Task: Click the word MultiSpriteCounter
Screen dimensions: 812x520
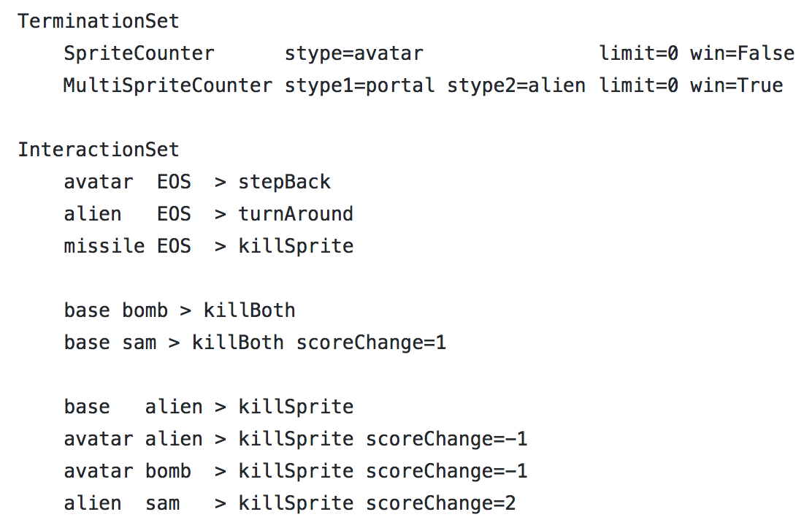Action: (168, 85)
